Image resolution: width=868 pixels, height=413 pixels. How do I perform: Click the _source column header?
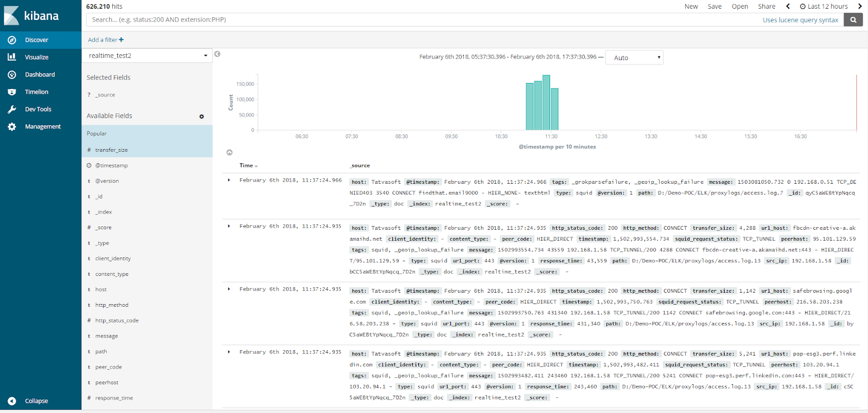(x=360, y=166)
